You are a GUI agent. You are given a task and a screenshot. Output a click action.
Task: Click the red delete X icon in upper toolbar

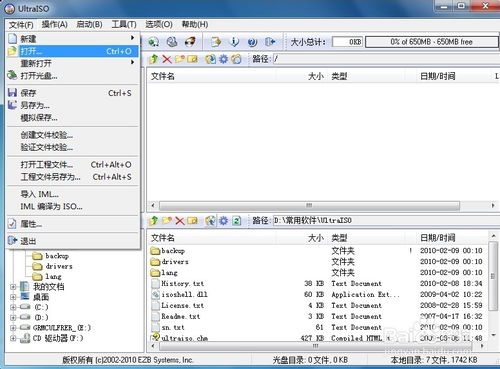pos(167,59)
